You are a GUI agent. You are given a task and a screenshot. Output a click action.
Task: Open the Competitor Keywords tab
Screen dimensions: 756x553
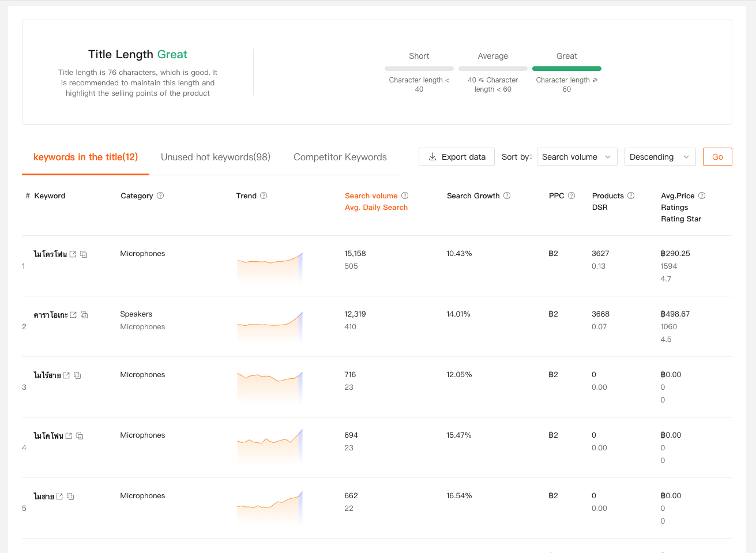point(340,157)
